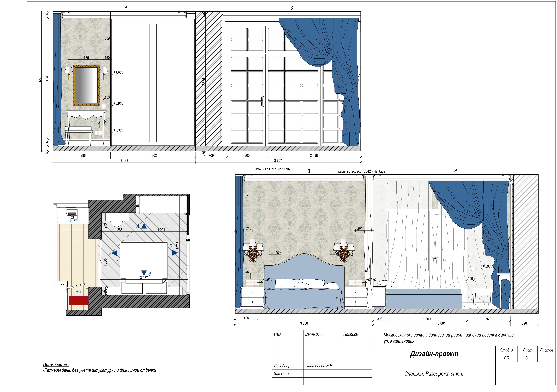The height and width of the screenshot is (392, 557).
Task: Click sheet number 31 in title block
Action: (527, 358)
